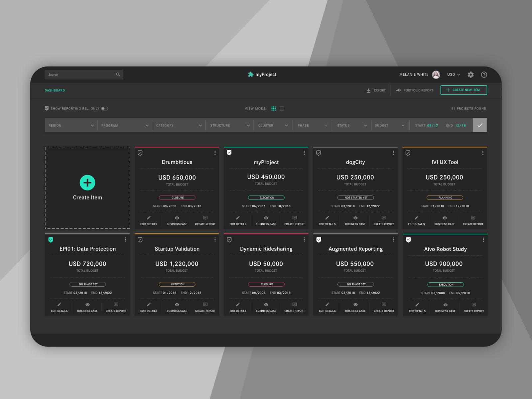Click the PORTFOLIO REPORT button
Screen dimensions: 532x399
click(x=414, y=90)
